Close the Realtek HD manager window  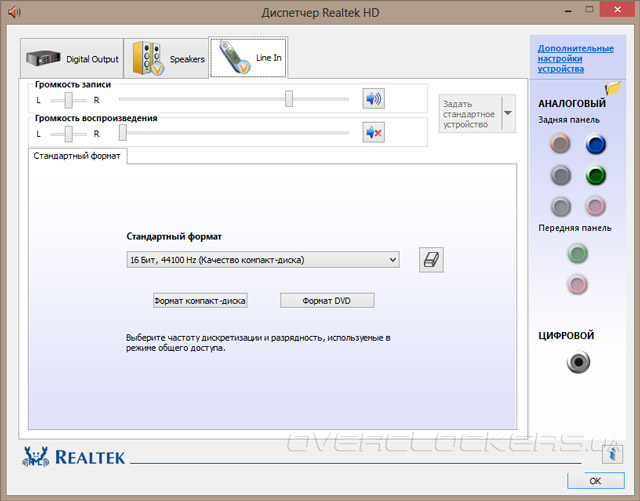tap(618, 10)
